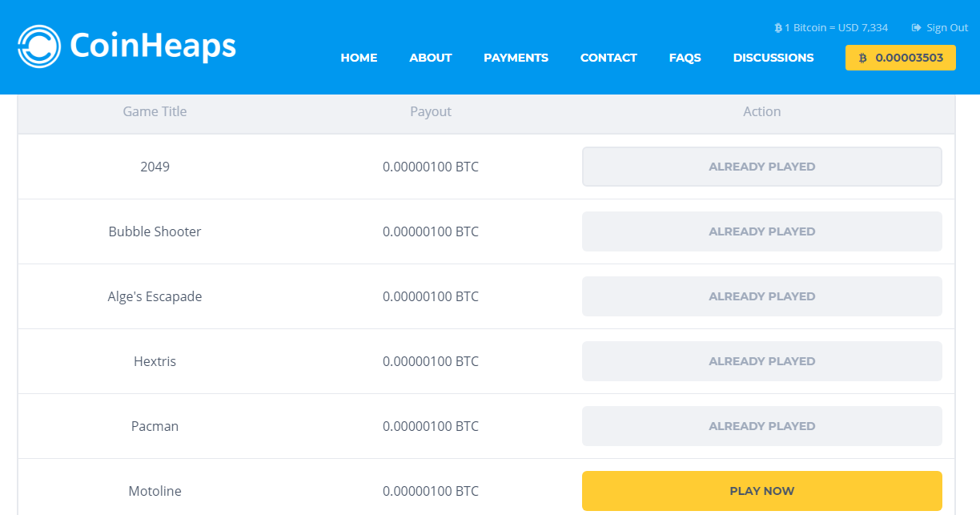Open the FAQs page
The width and height of the screenshot is (980, 515).
pos(685,58)
